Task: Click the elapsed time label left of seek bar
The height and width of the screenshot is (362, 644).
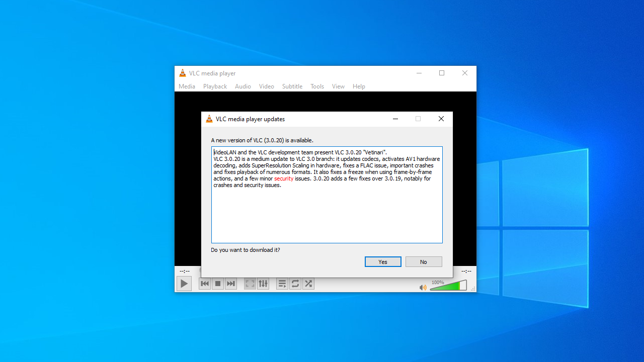Action: 185,271
